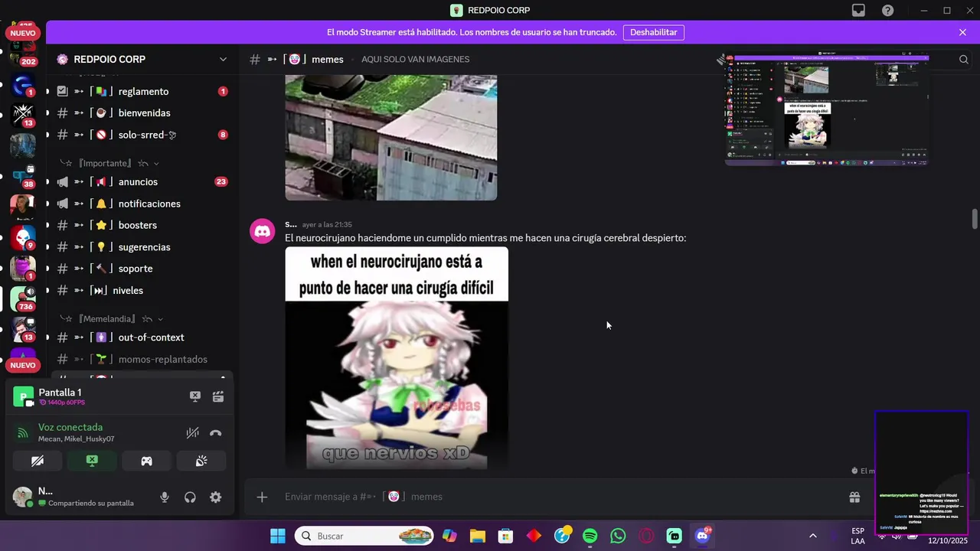The height and width of the screenshot is (551, 980).
Task: Open the soundboard button
Action: (201, 461)
